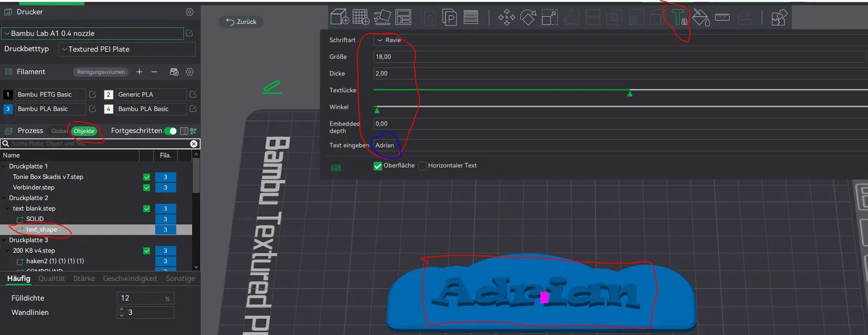The height and width of the screenshot is (335, 868).
Task: Click the keyboard shortcut icon in text panel
Action: [336, 168]
